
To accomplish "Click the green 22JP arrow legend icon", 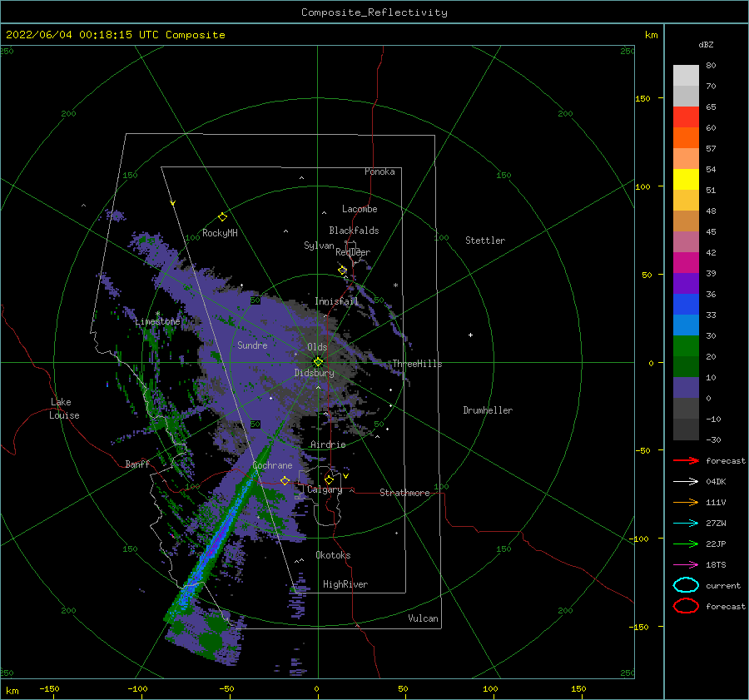I will [686, 544].
